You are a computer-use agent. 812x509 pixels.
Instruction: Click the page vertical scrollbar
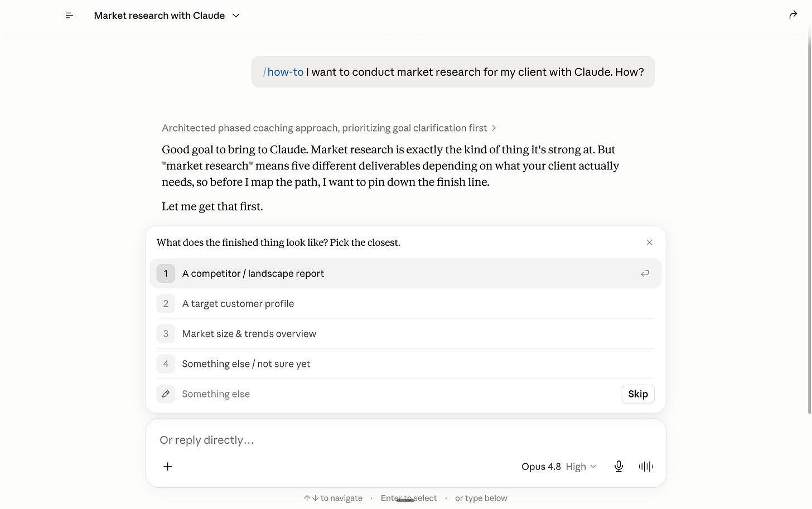pyautogui.click(x=809, y=223)
